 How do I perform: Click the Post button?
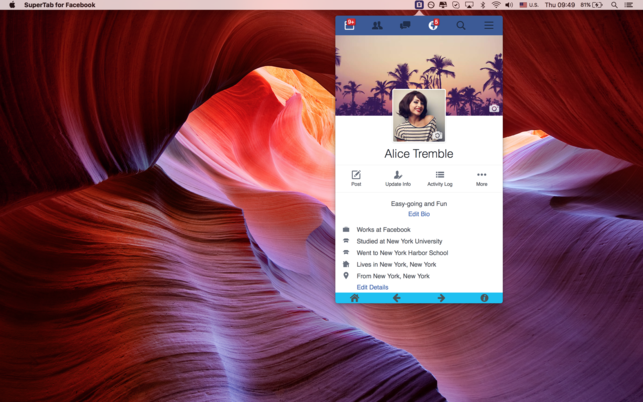[356, 178]
